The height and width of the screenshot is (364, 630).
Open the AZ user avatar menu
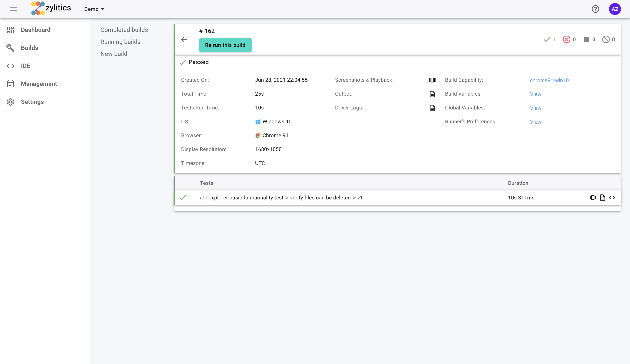[615, 9]
